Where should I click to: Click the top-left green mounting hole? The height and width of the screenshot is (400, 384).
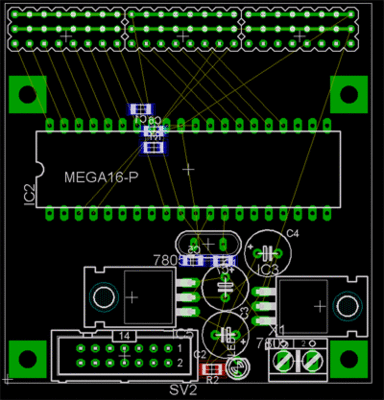[28, 94]
